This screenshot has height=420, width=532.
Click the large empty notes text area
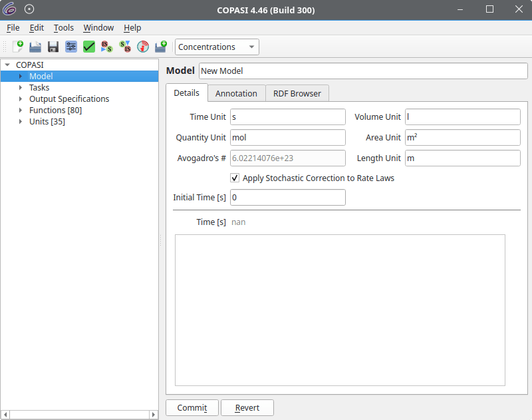coord(340,310)
